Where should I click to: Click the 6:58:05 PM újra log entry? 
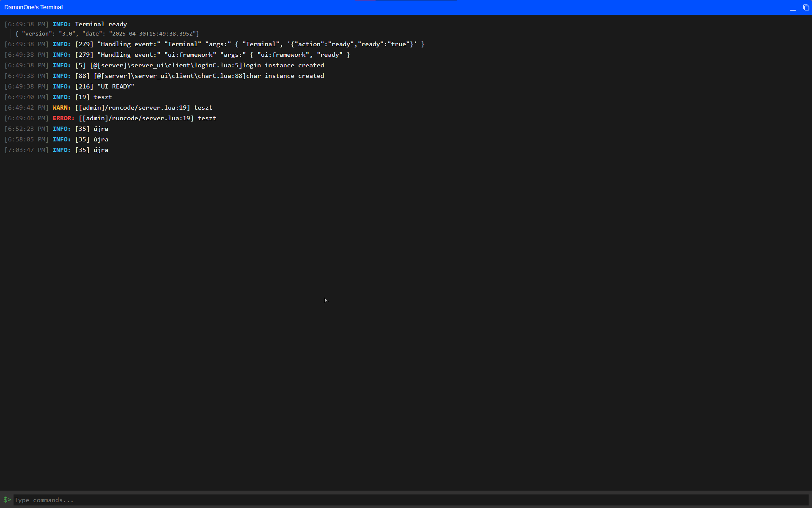pos(56,139)
